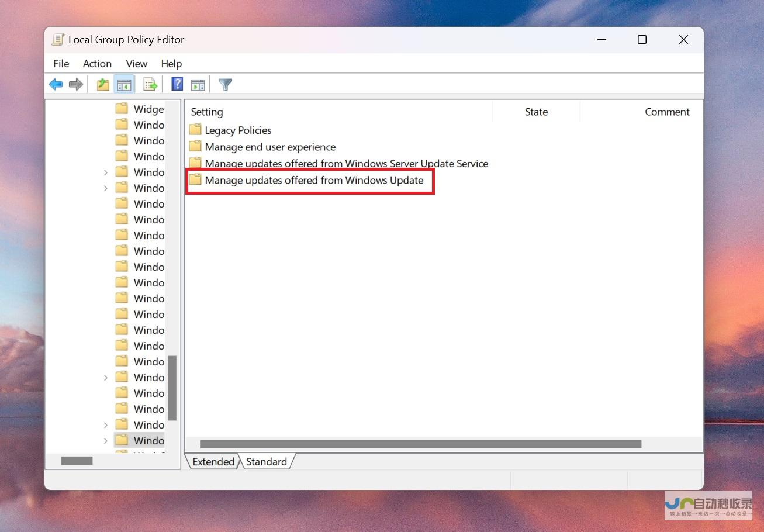Select Manage end user experience folder
This screenshot has width=764, height=532.
262,147
